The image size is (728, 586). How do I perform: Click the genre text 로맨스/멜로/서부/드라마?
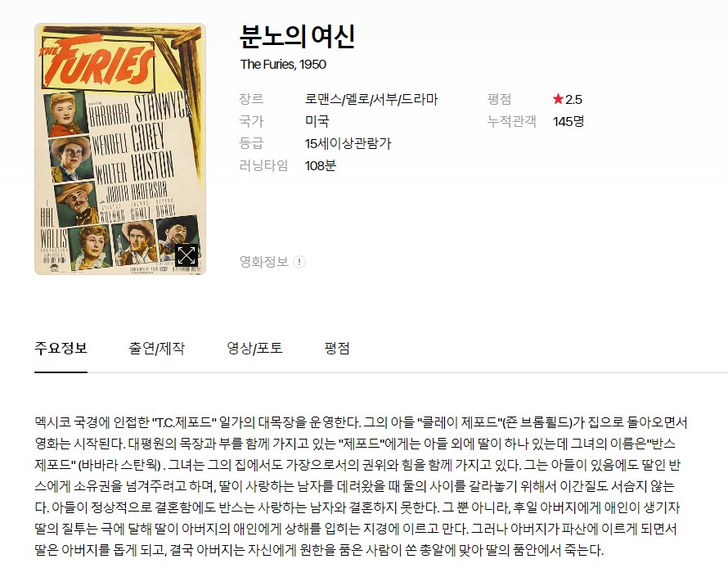pos(371,99)
